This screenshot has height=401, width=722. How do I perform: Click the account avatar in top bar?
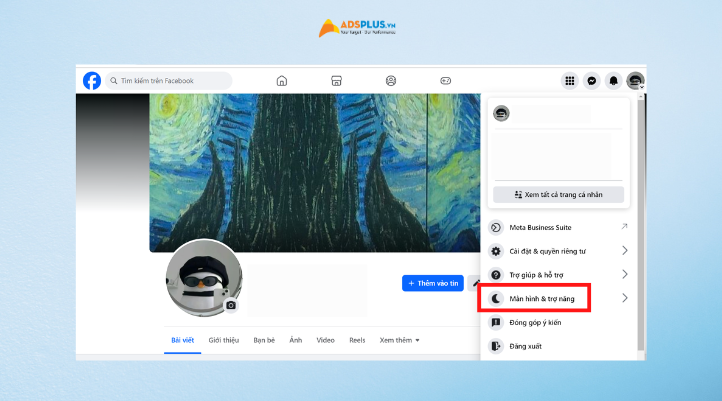pos(635,81)
